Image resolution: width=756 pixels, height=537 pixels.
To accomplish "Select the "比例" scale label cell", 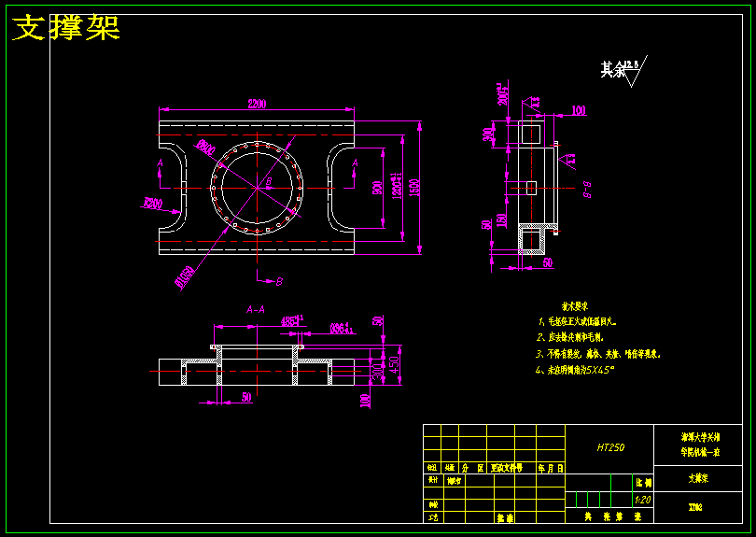I will [x=643, y=483].
